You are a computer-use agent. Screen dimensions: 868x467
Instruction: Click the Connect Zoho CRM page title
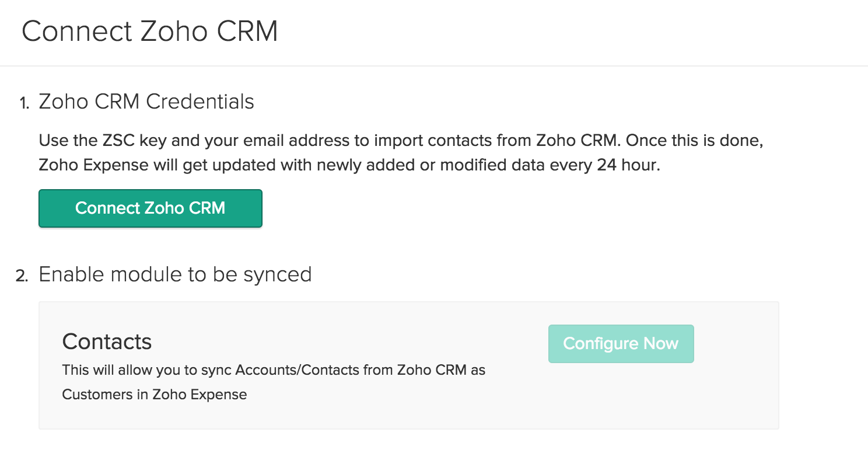(149, 32)
